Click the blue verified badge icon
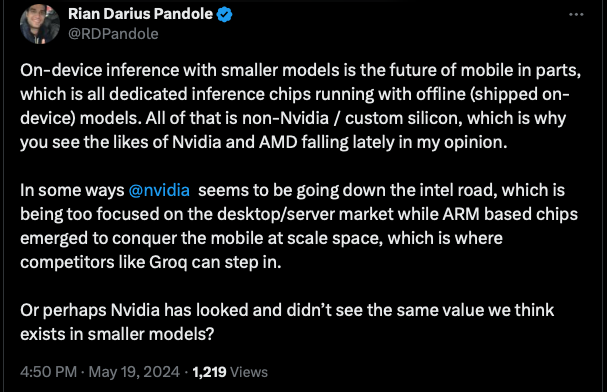Screen dimensions: 607x392 pos(225,15)
